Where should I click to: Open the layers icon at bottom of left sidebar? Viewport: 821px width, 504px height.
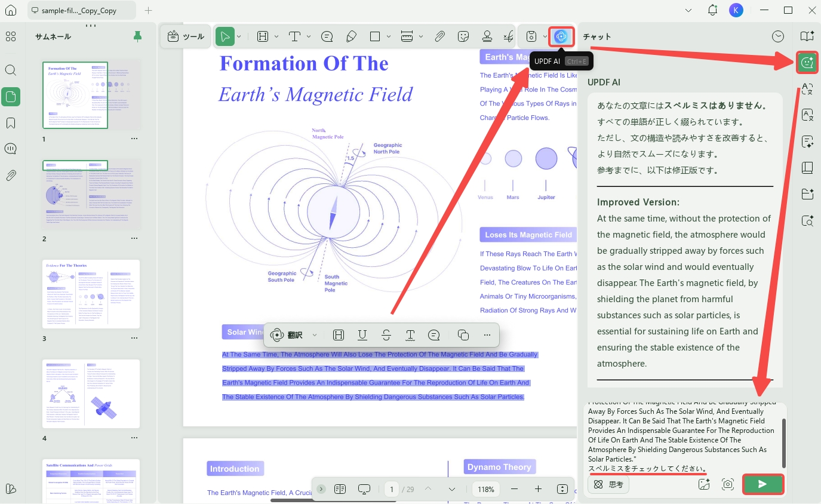pos(11,488)
